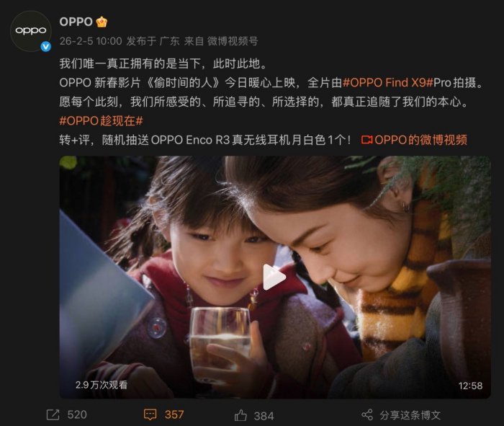
Task: Click the 520 repost count
Action: coord(77,414)
